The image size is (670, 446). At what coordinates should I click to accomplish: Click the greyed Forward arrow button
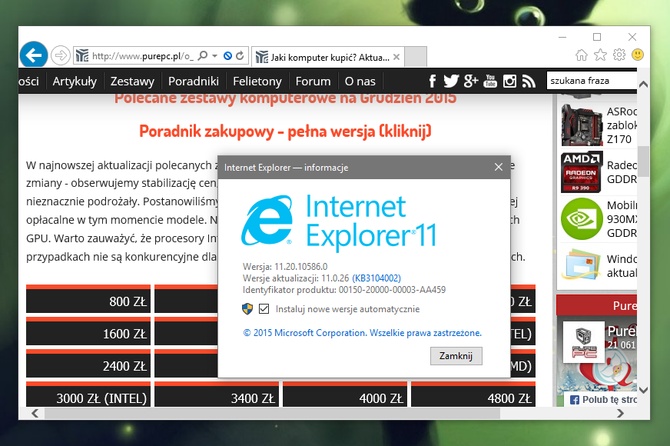coord(60,56)
